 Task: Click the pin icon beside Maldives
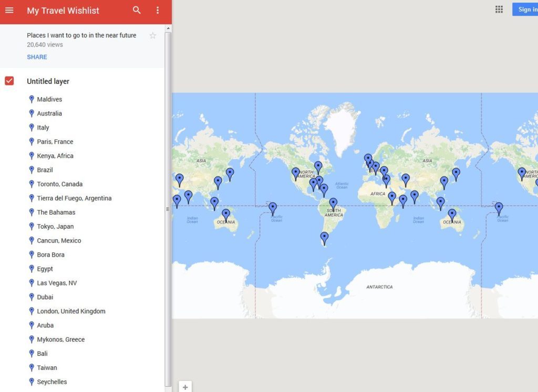[x=32, y=99]
